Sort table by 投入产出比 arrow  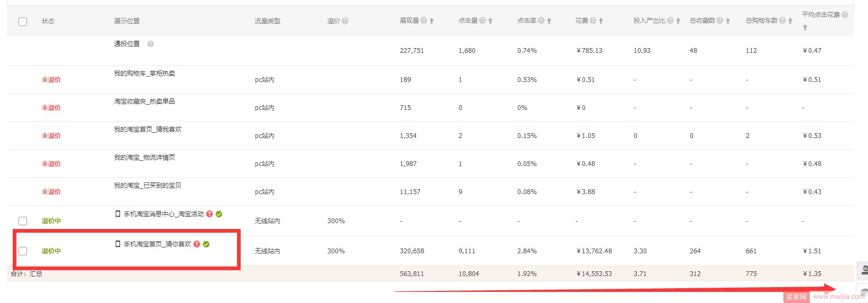click(x=678, y=21)
